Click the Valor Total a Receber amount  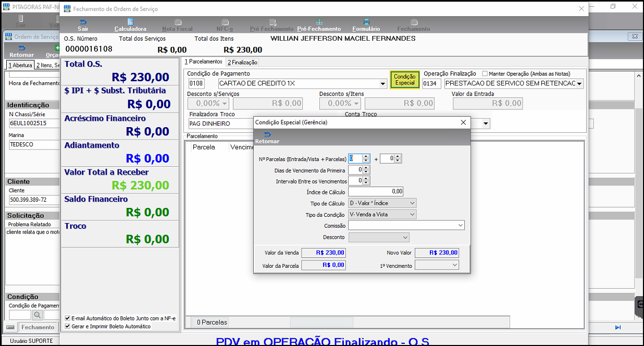[141, 186]
